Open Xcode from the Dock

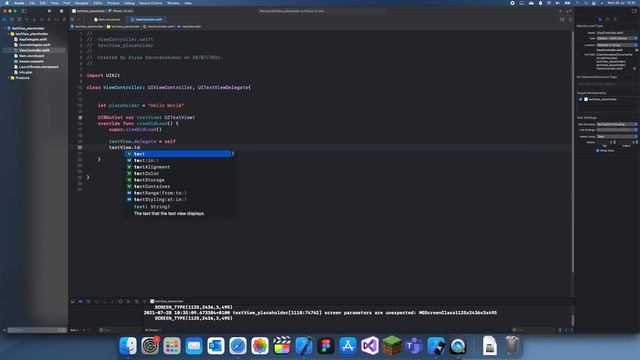pos(304,346)
